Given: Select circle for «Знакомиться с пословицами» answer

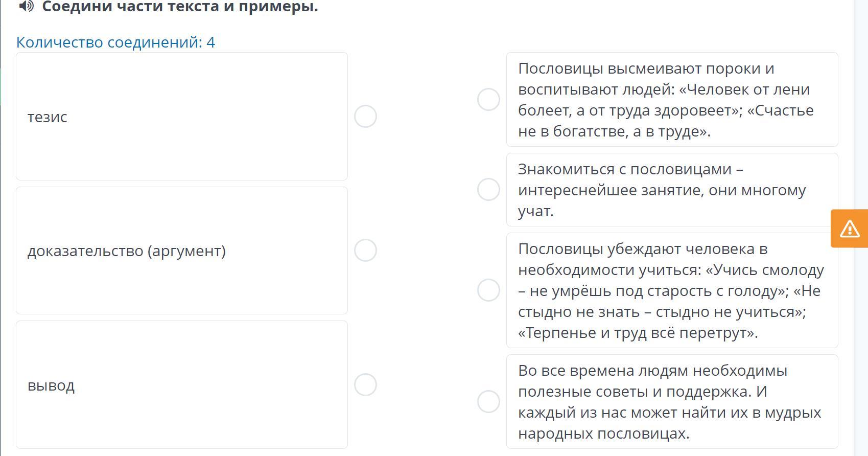Looking at the screenshot, I should (488, 190).
